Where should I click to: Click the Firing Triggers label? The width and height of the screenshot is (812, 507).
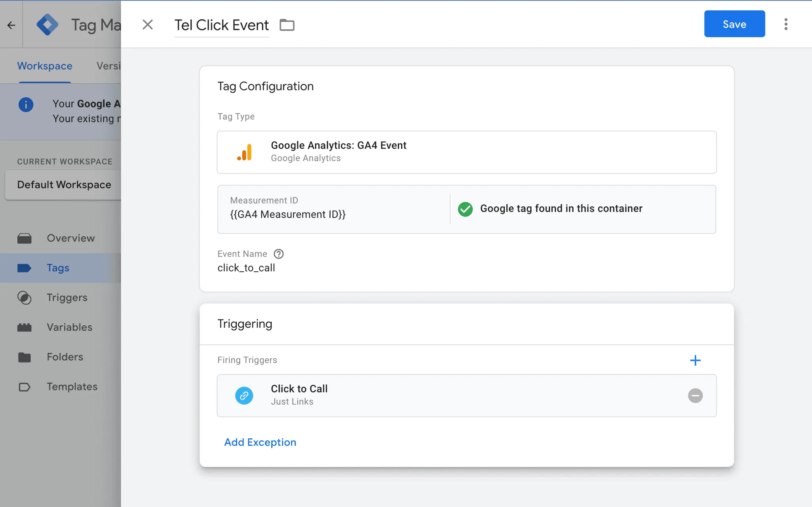[x=247, y=360]
